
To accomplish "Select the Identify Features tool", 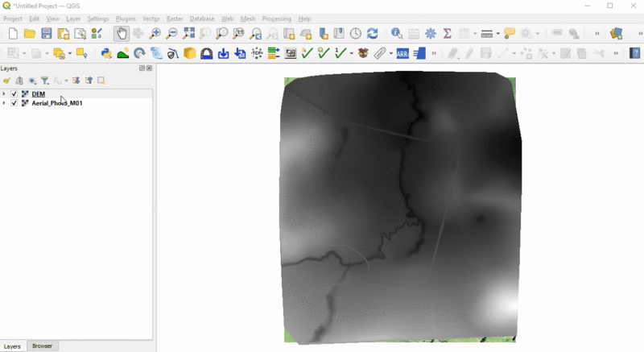I will tap(397, 34).
